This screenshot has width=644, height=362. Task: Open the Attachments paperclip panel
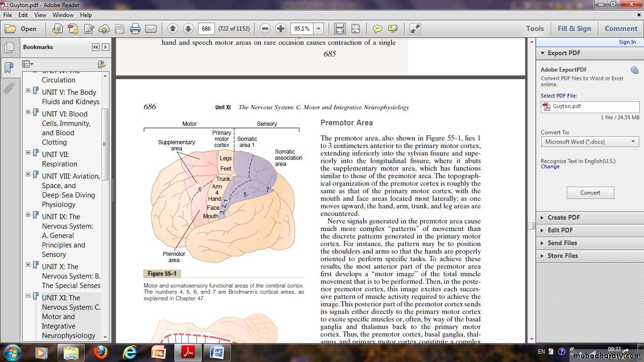coord(8,88)
